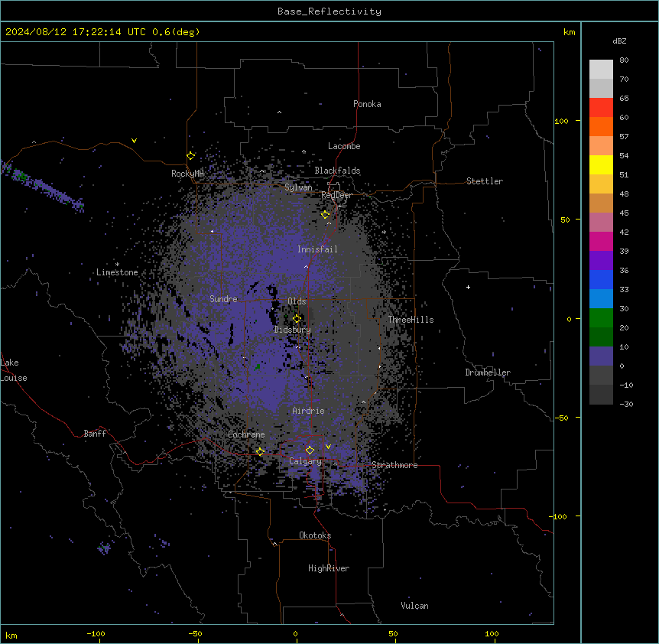Click the -50 tick on the right axis

[x=561, y=418]
